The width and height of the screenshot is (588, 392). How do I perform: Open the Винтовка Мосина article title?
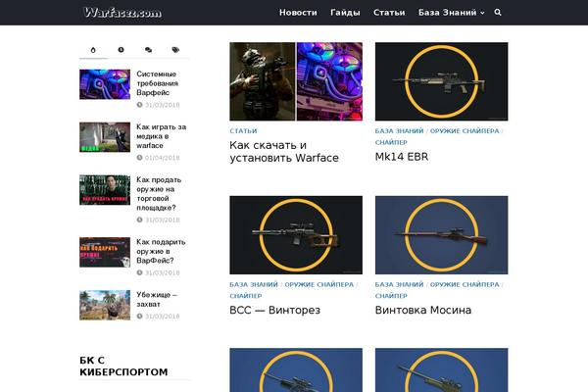coord(423,311)
